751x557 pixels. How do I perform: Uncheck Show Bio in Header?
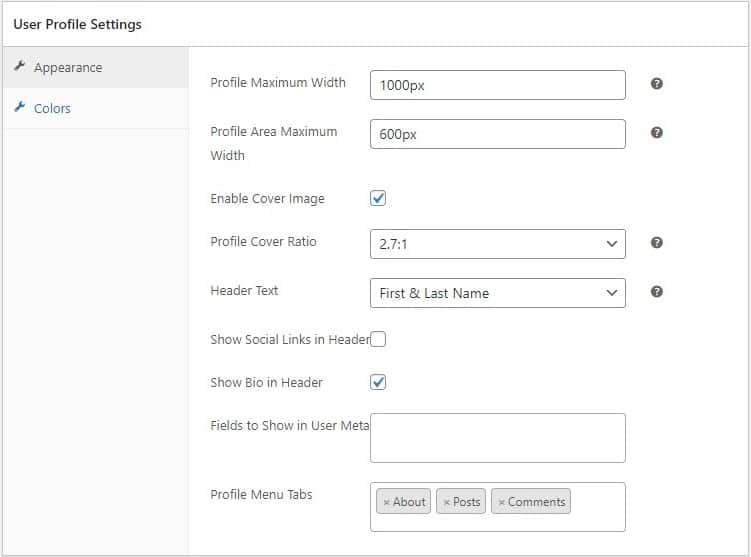pyautogui.click(x=378, y=382)
